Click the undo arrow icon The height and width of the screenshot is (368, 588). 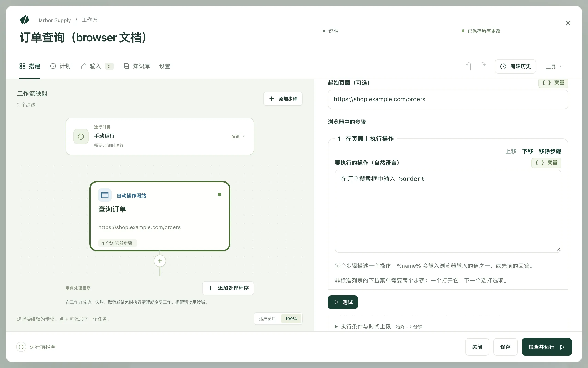click(469, 66)
